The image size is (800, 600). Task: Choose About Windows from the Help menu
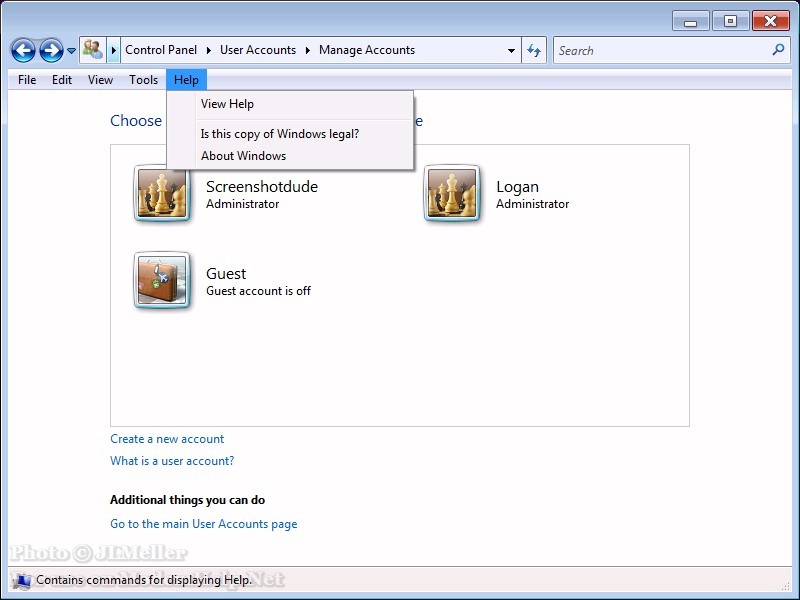point(290,156)
